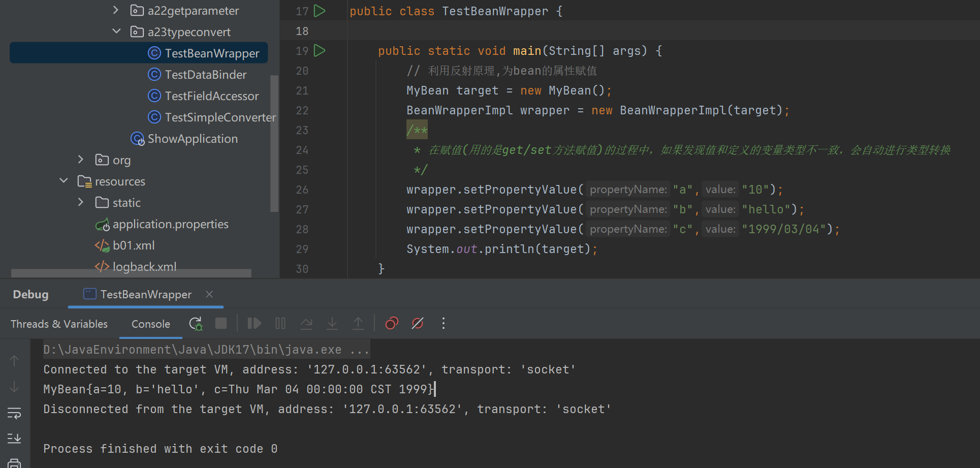980x468 pixels.
Task: Click console scroll up arrow icon
Action: click(14, 361)
